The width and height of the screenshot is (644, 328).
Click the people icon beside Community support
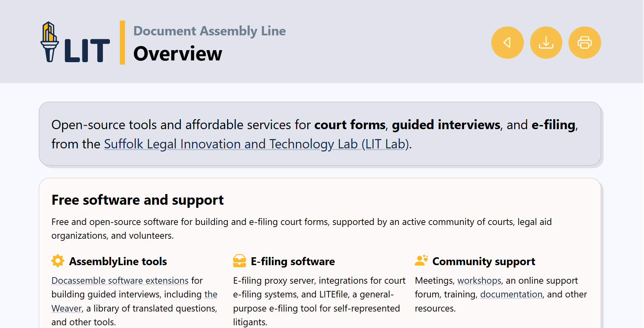[421, 261]
